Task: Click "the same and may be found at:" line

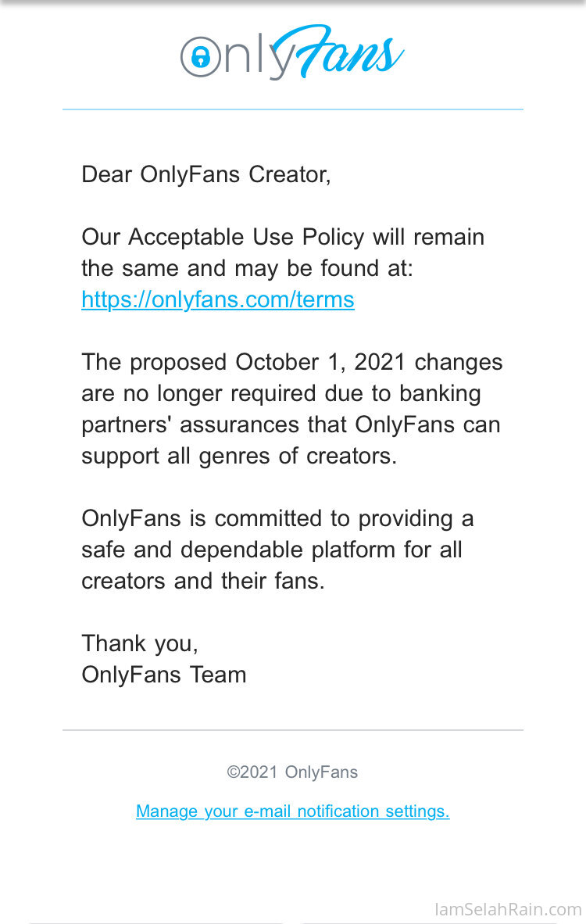Action: [247, 268]
